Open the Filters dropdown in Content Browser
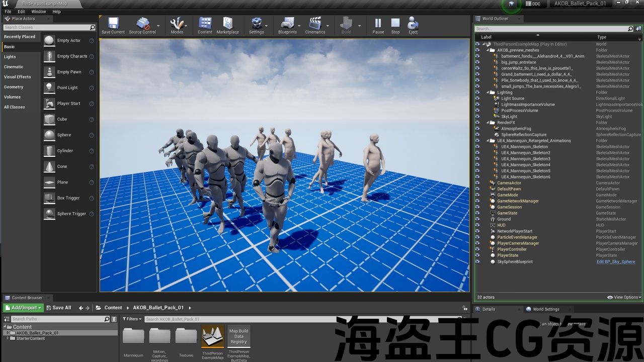This screenshot has width=644, height=362. [132, 319]
